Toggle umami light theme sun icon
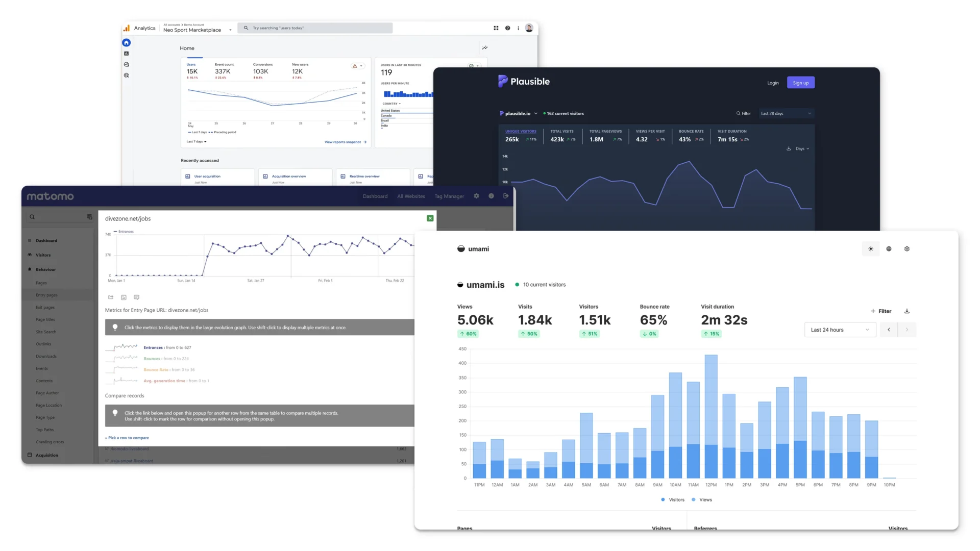The height and width of the screenshot is (551, 980). (x=871, y=249)
